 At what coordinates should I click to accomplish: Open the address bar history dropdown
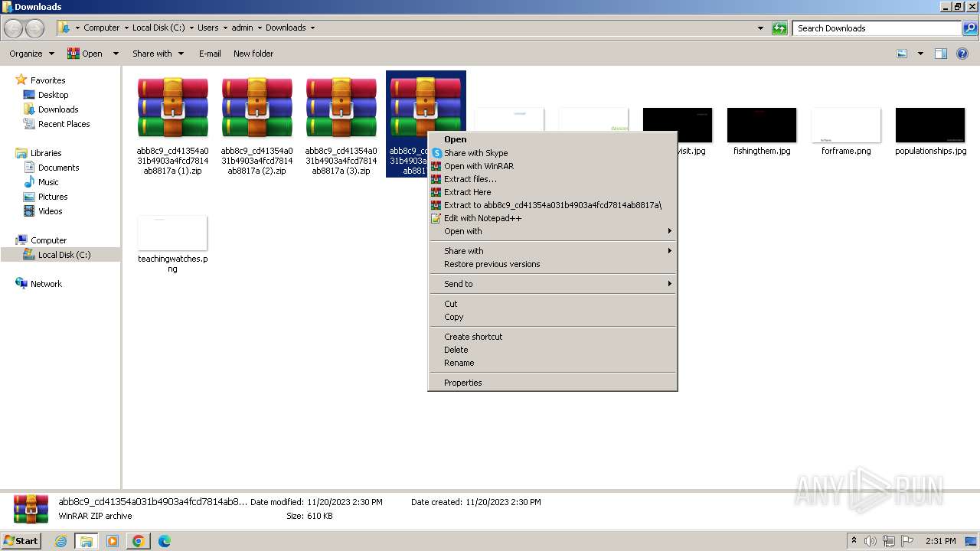760,28
